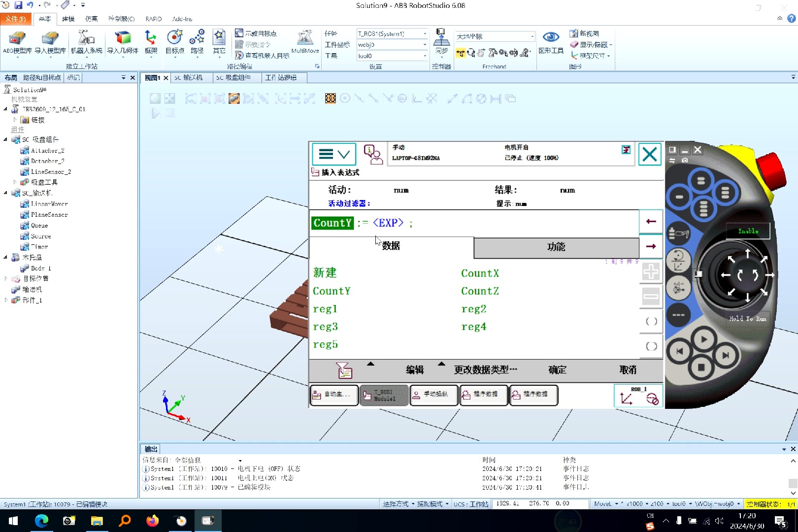Enable the motors via the Enable button
Screen dimensions: 798x532
[748, 231]
